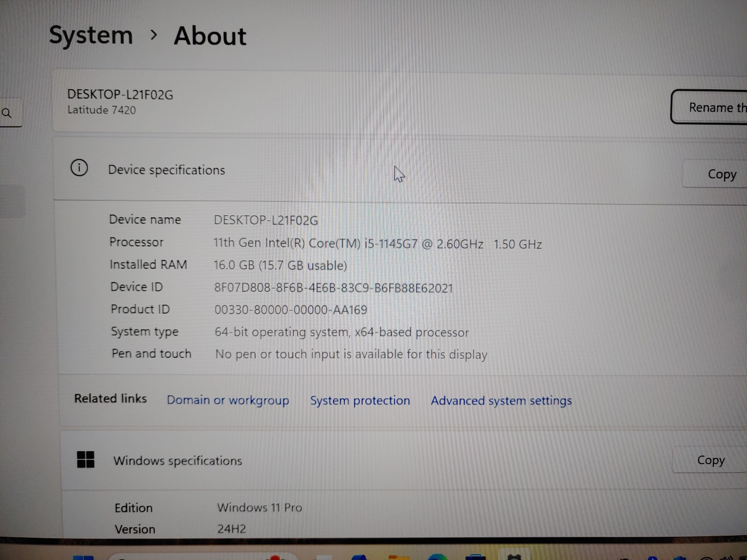This screenshot has height=560, width=747.
Task: Click the Windows 11 Pro edition value
Action: coord(259,508)
